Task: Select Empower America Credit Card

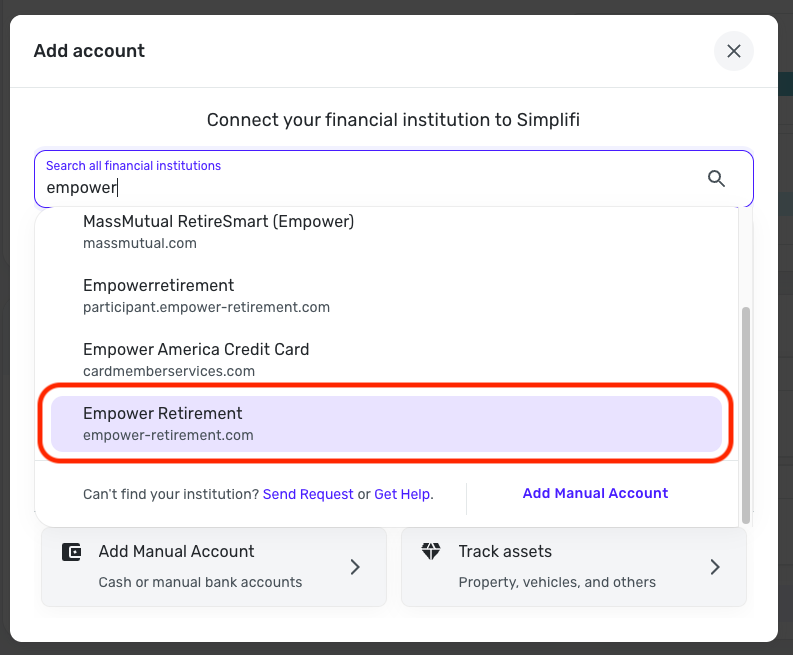Action: [x=196, y=359]
